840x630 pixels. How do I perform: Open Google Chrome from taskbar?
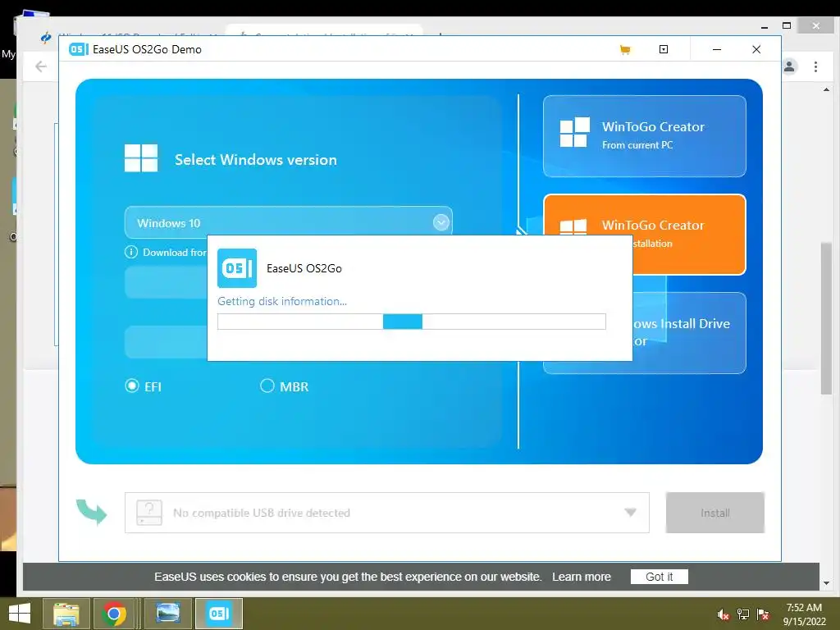[x=113, y=614]
